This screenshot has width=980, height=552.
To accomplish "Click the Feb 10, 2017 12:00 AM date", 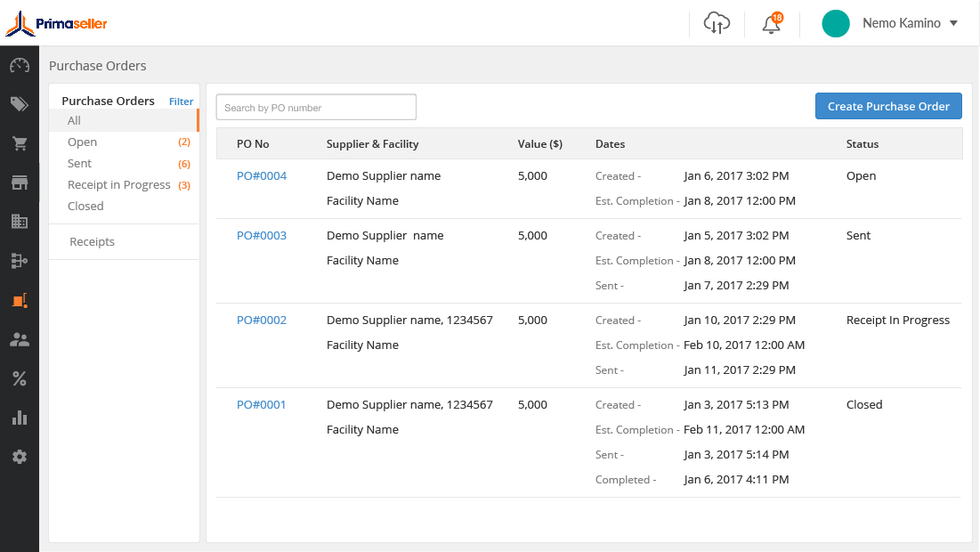I will click(x=744, y=345).
